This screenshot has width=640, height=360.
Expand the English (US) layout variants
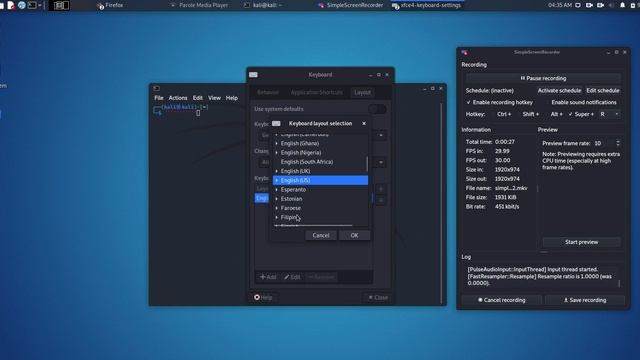pyautogui.click(x=277, y=180)
